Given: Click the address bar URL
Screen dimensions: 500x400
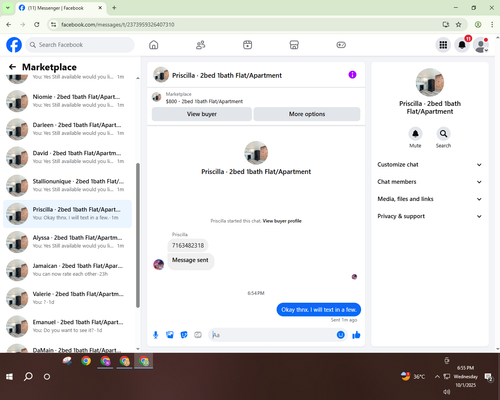Looking at the screenshot, I should click(x=118, y=25).
